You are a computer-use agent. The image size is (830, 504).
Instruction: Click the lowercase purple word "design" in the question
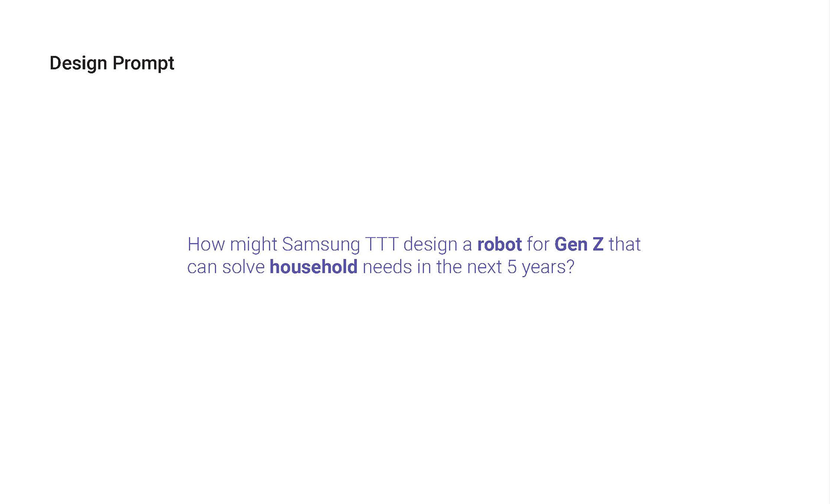430,245
